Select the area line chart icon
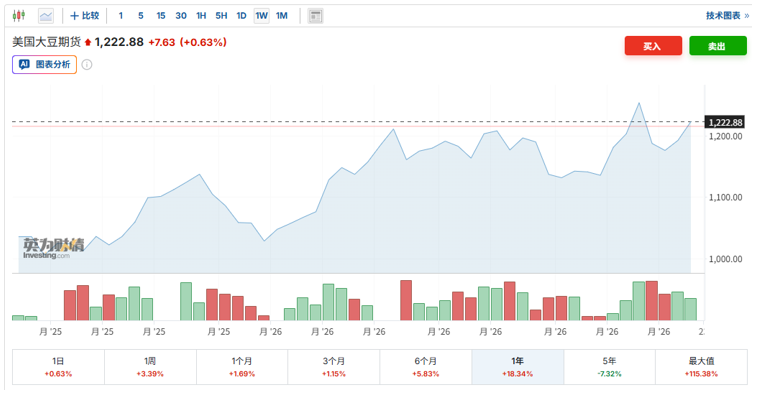The width and height of the screenshot is (757, 394). (x=46, y=16)
